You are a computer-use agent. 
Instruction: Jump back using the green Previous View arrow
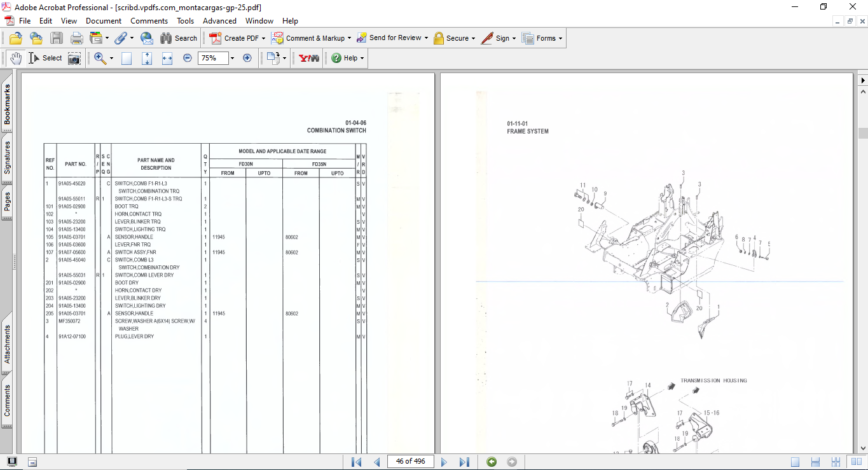(492, 462)
